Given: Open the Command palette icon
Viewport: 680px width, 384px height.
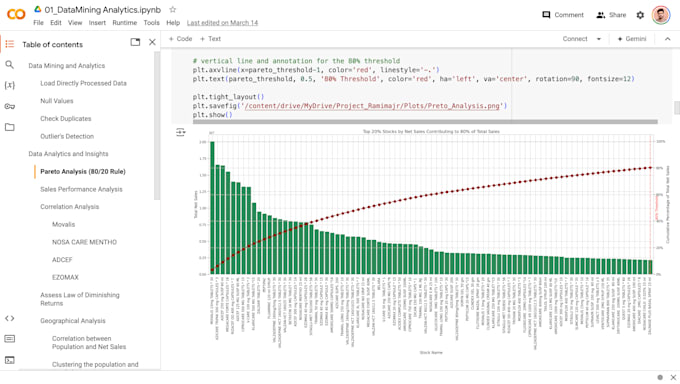Looking at the screenshot, I should pos(10,339).
